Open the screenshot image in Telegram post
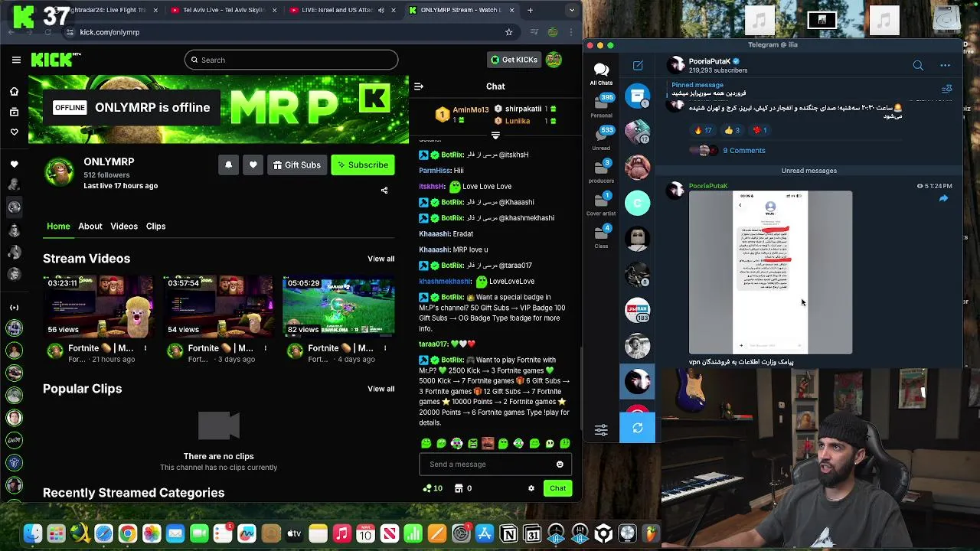The height and width of the screenshot is (551, 980). tap(770, 272)
